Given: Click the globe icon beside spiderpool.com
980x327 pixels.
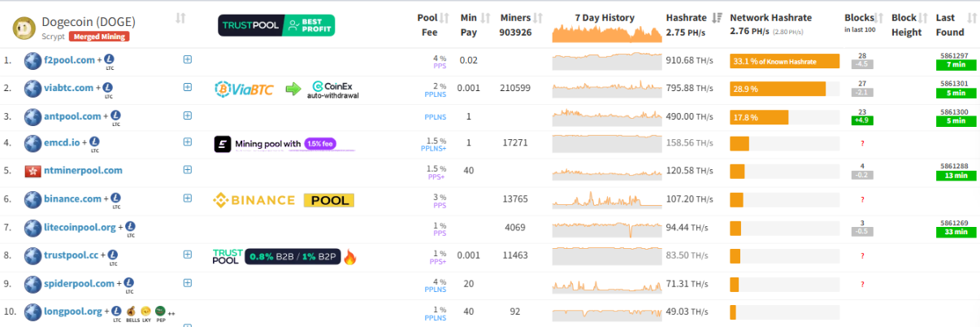Looking at the screenshot, I should (x=33, y=284).
